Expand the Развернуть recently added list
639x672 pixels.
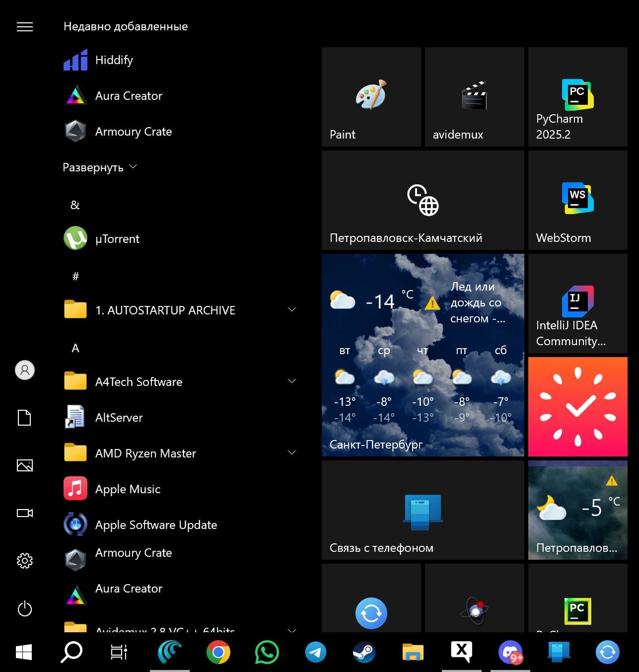pyautogui.click(x=100, y=167)
